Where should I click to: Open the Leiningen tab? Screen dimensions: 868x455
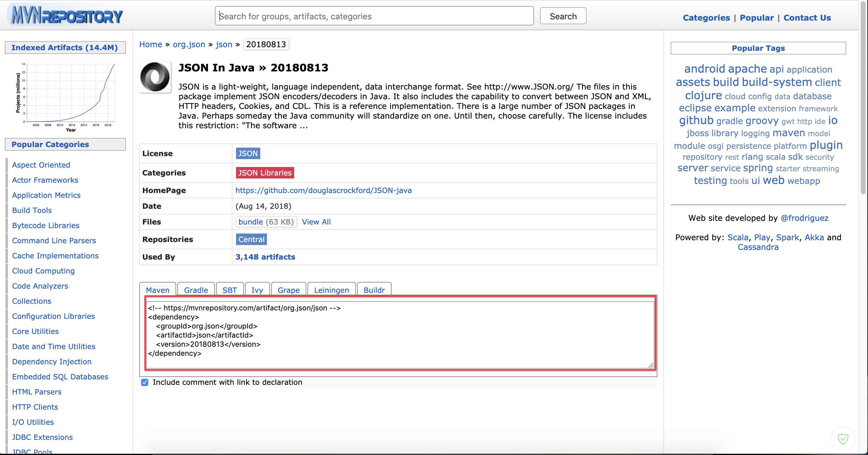(331, 290)
